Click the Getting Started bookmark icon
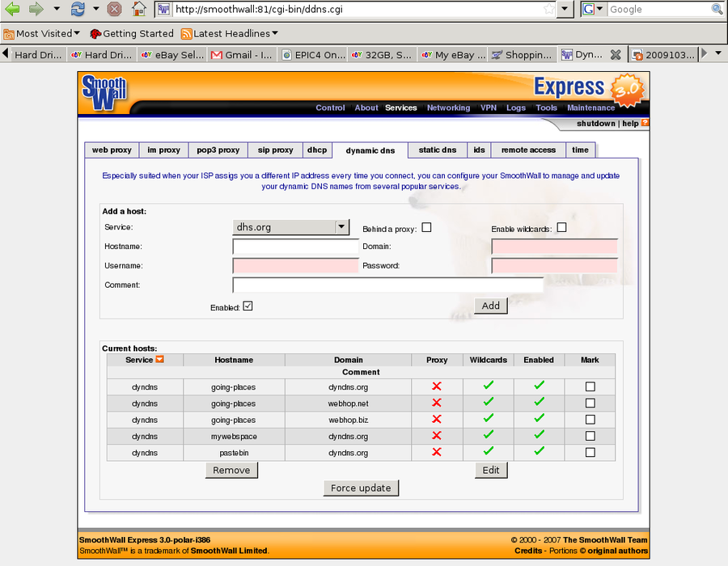The width and height of the screenshot is (728, 566). pyautogui.click(x=95, y=33)
